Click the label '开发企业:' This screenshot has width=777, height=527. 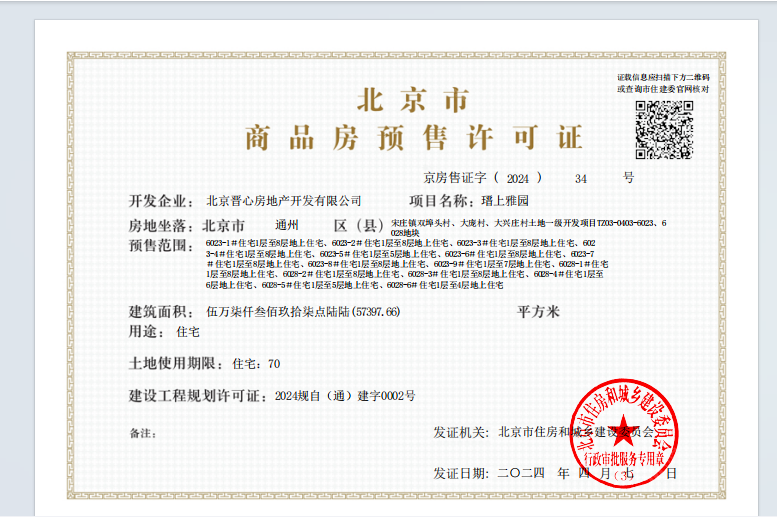[162, 201]
